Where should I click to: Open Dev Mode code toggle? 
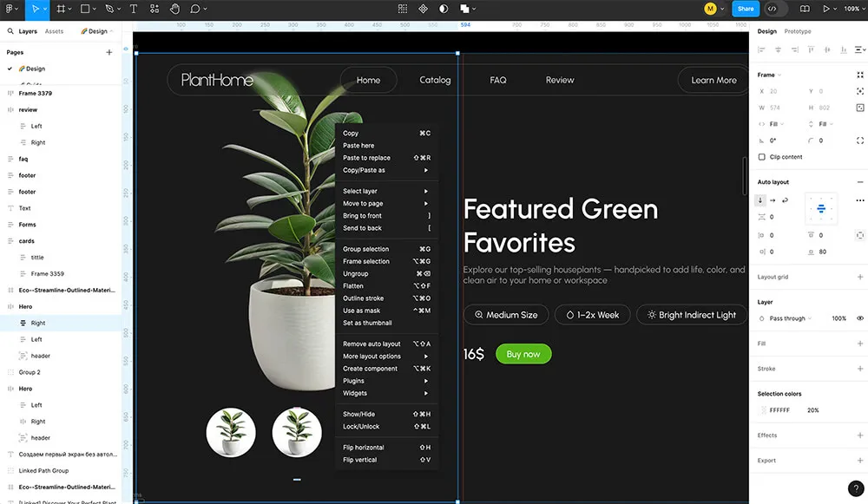[x=773, y=9]
